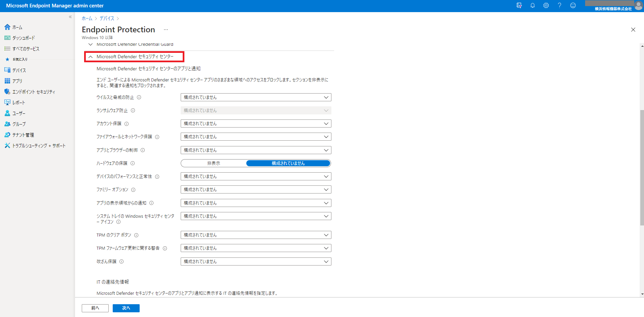Open トラブルシューティング + サポート in the sidebar
Viewport: 644px width, 317px height.
39,145
